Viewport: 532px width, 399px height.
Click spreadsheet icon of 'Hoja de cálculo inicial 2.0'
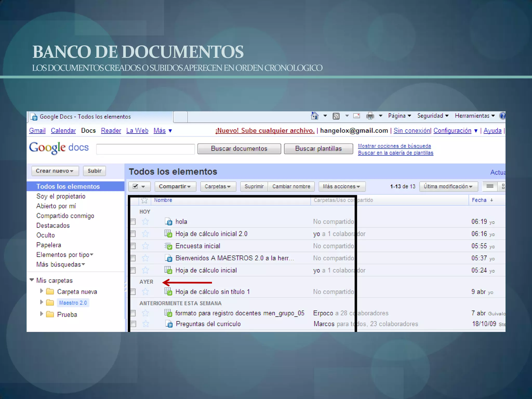pos(168,234)
